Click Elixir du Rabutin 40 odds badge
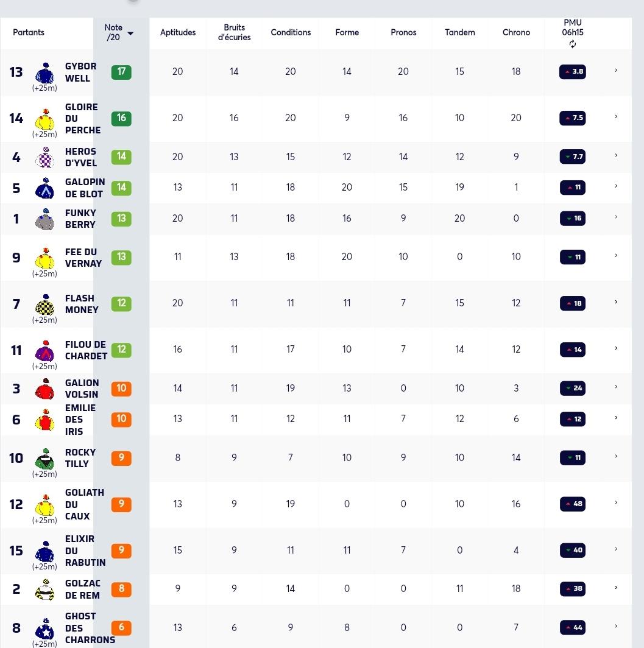Image resolution: width=644 pixels, height=648 pixels. pyautogui.click(x=573, y=550)
